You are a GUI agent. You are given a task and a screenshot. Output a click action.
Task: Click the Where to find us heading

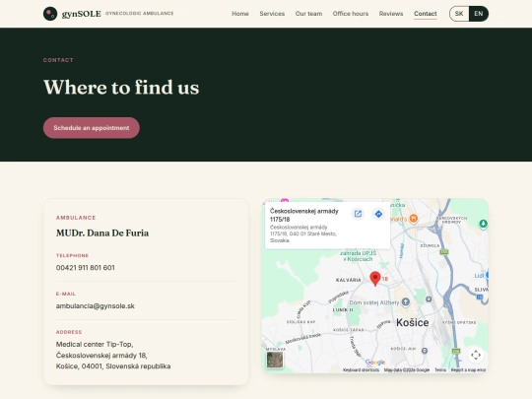121,88
